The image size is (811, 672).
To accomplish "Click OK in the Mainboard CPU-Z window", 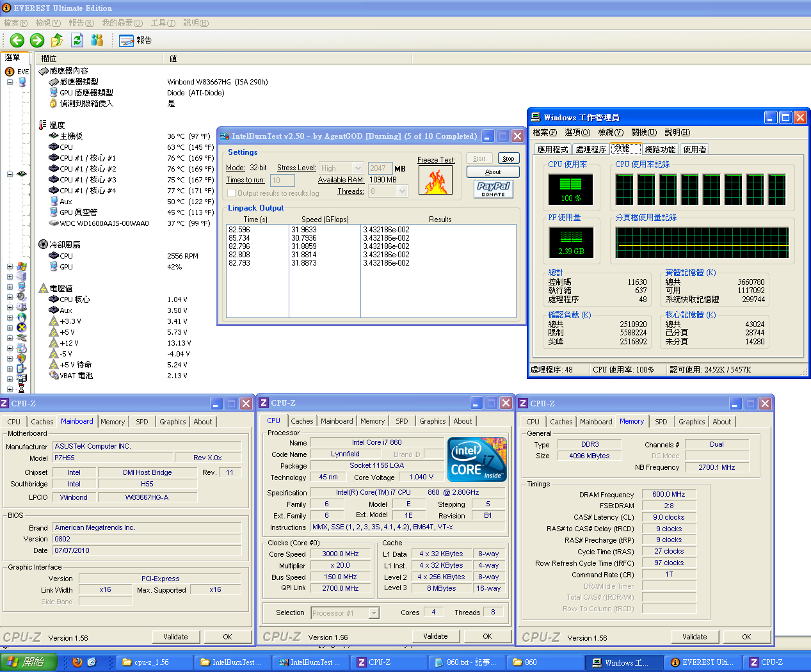I will click(227, 637).
